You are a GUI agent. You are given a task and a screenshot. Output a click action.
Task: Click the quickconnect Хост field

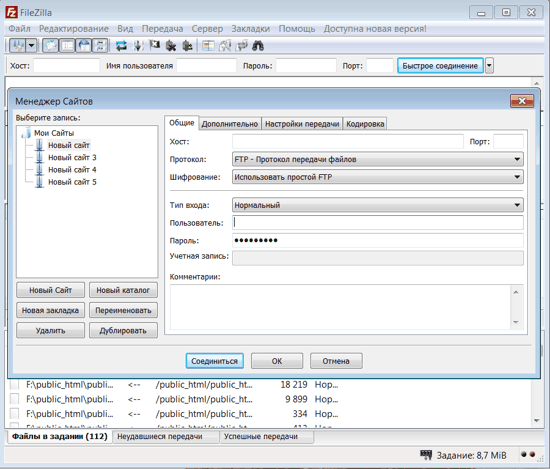[67, 66]
